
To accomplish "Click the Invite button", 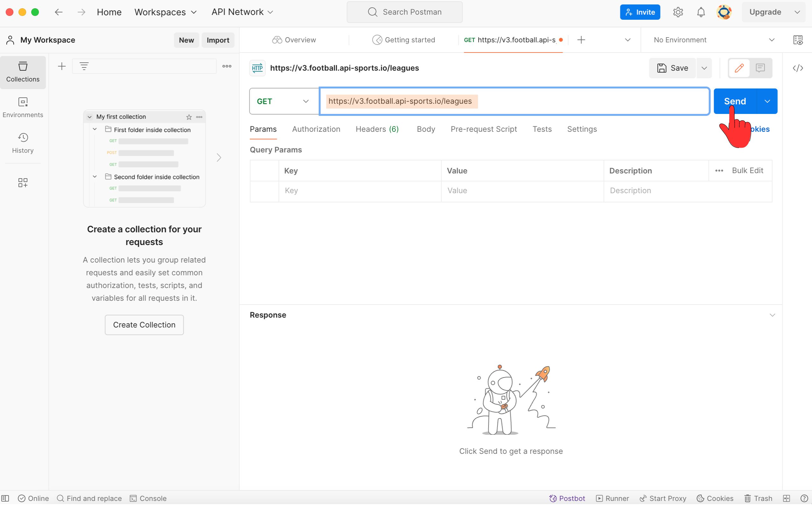I will pyautogui.click(x=639, y=12).
